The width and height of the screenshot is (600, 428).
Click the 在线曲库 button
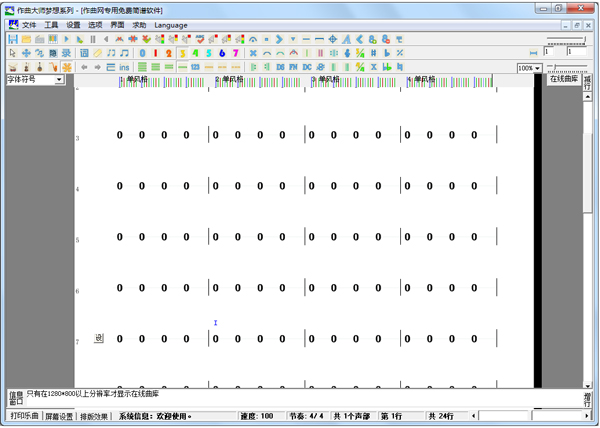tap(564, 79)
